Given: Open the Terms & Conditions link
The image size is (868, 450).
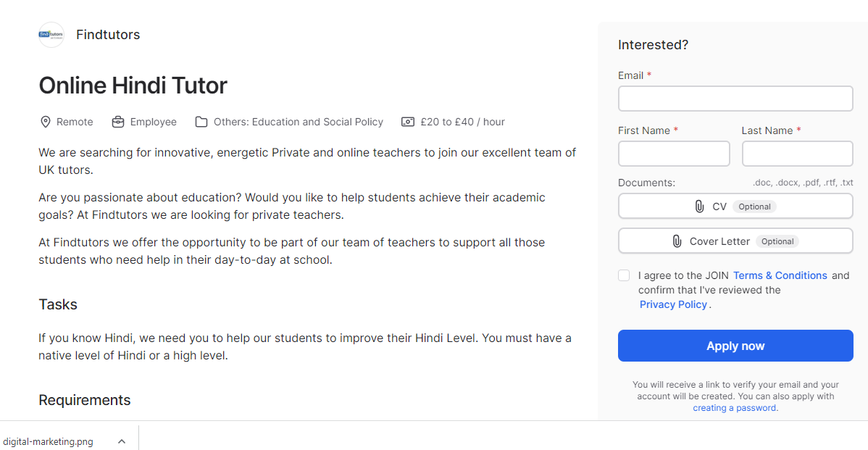Looking at the screenshot, I should (780, 275).
